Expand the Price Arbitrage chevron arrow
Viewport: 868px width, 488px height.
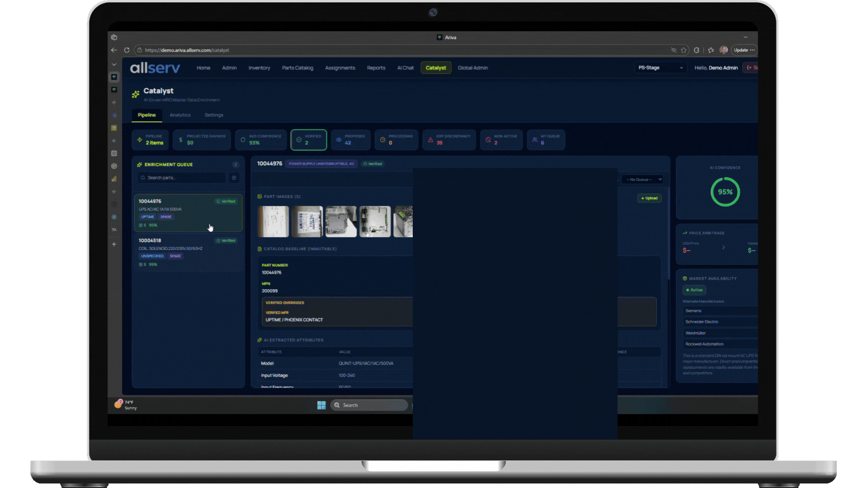723,248
